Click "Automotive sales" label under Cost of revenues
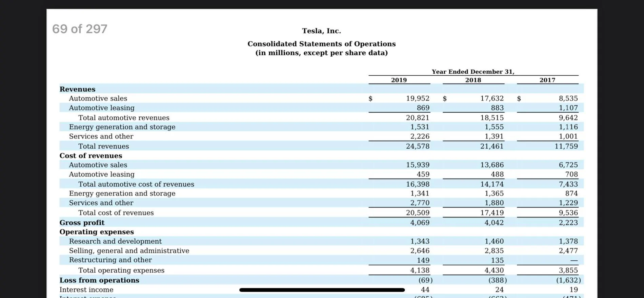Screen dimensions: 644x298 [x=98, y=165]
